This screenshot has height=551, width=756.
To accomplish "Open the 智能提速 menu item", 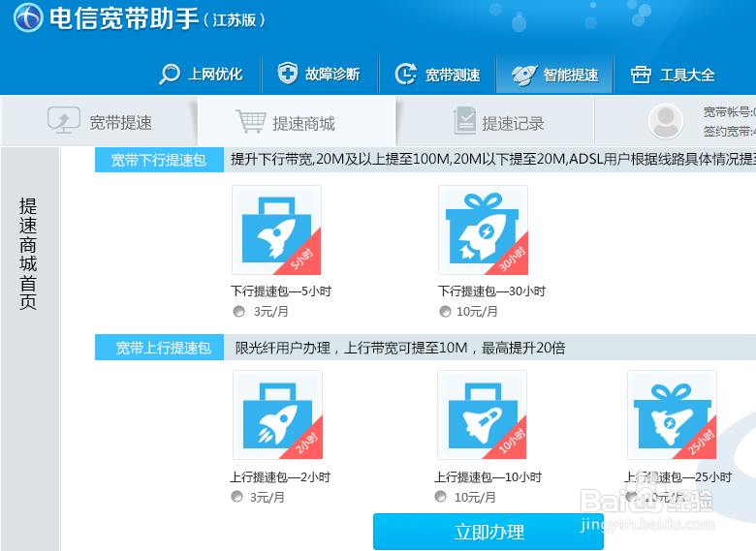I will [x=555, y=75].
